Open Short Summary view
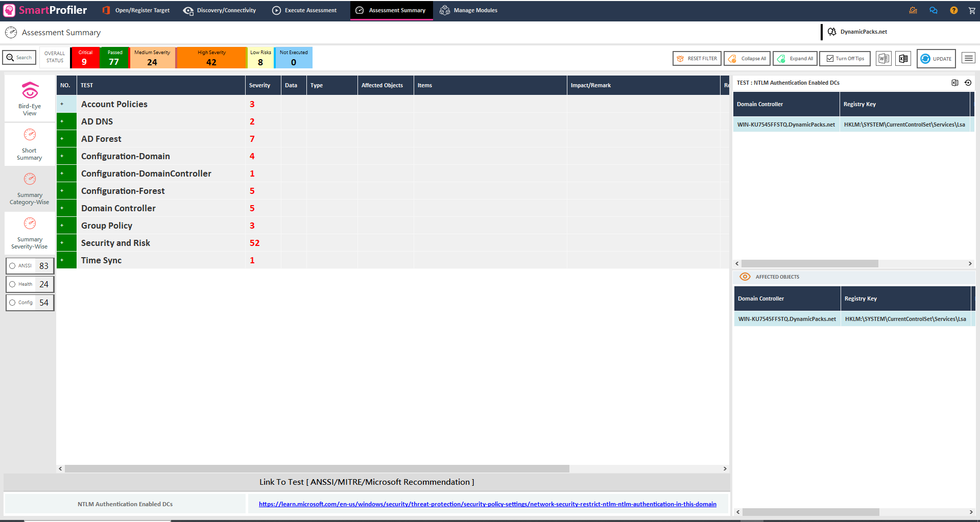This screenshot has width=980, height=522. point(30,144)
